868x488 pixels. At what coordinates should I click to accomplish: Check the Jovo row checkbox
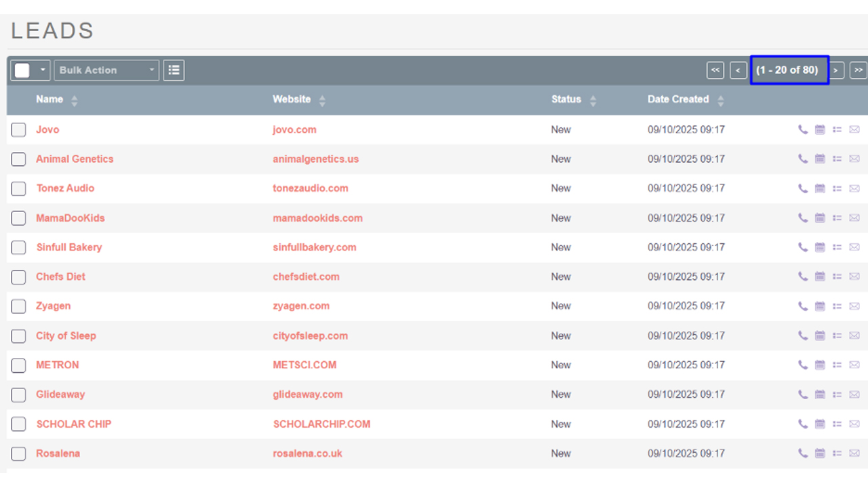pos(18,129)
